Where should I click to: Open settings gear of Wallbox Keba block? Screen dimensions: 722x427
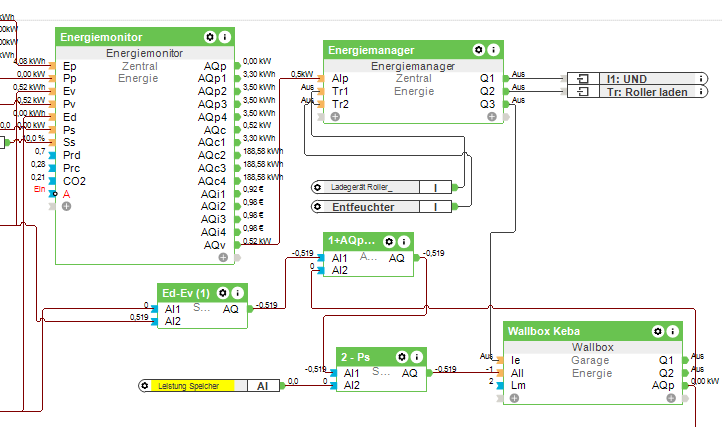click(x=658, y=331)
